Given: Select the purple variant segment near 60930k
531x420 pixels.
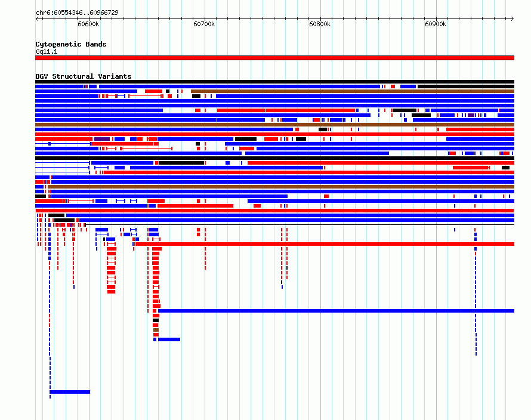Looking at the screenshot, I should point(471,115).
